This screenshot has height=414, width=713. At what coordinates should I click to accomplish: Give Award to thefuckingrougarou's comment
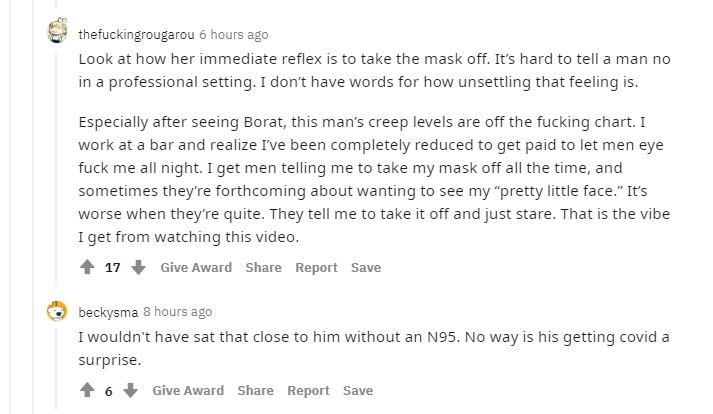click(196, 268)
